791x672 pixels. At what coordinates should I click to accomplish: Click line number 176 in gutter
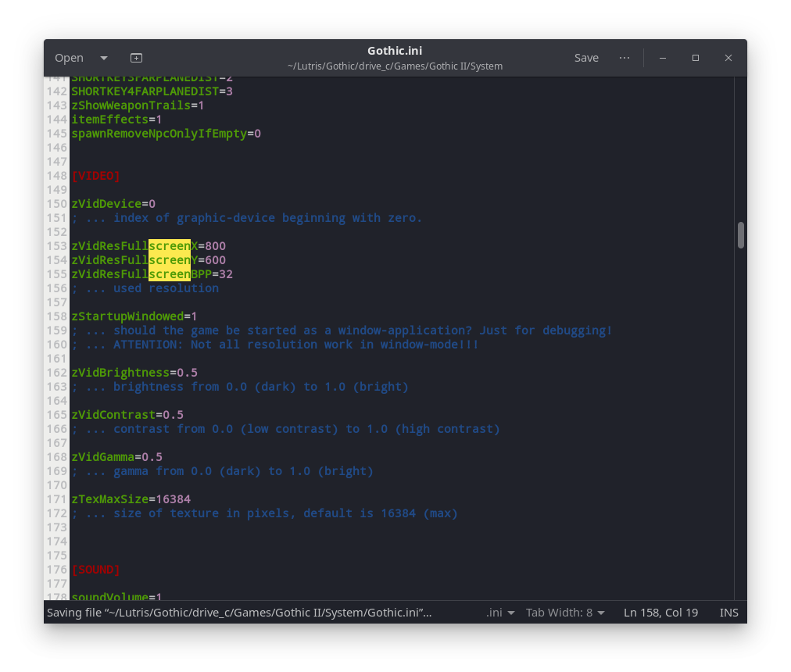tap(56, 570)
